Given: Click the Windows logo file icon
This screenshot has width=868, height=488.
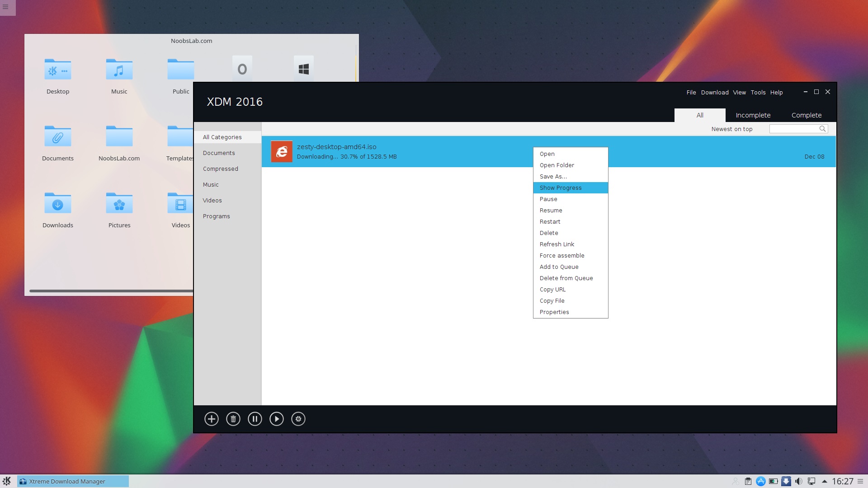Looking at the screenshot, I should (x=304, y=69).
